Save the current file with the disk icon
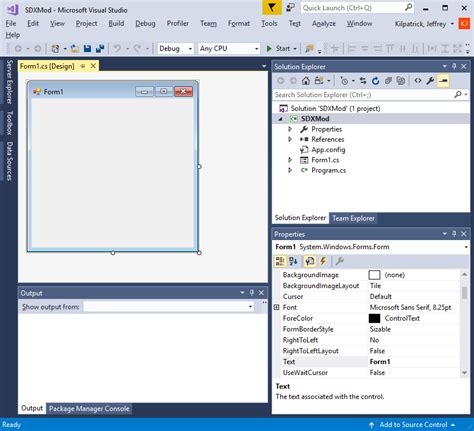 tap(87, 49)
